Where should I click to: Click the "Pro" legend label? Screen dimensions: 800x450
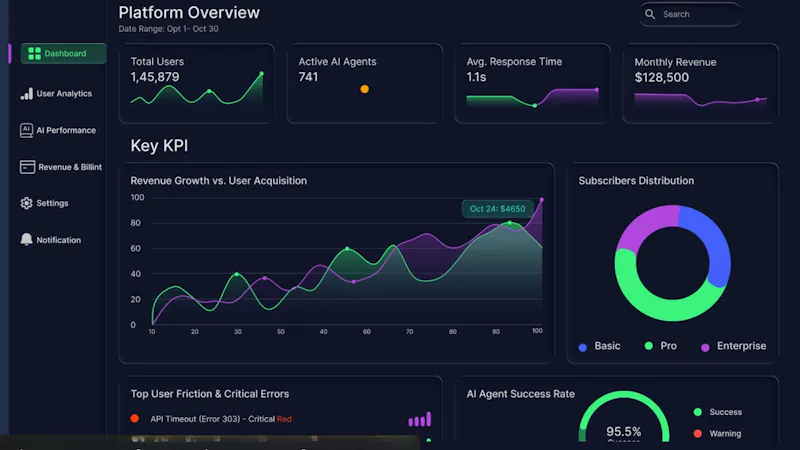click(668, 346)
